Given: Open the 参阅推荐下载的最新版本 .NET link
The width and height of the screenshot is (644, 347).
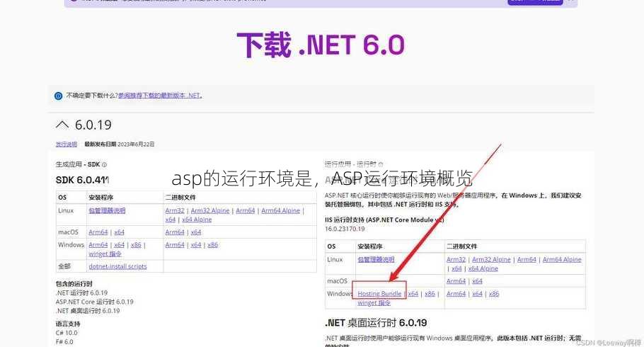Looking at the screenshot, I should pyautogui.click(x=160, y=96).
